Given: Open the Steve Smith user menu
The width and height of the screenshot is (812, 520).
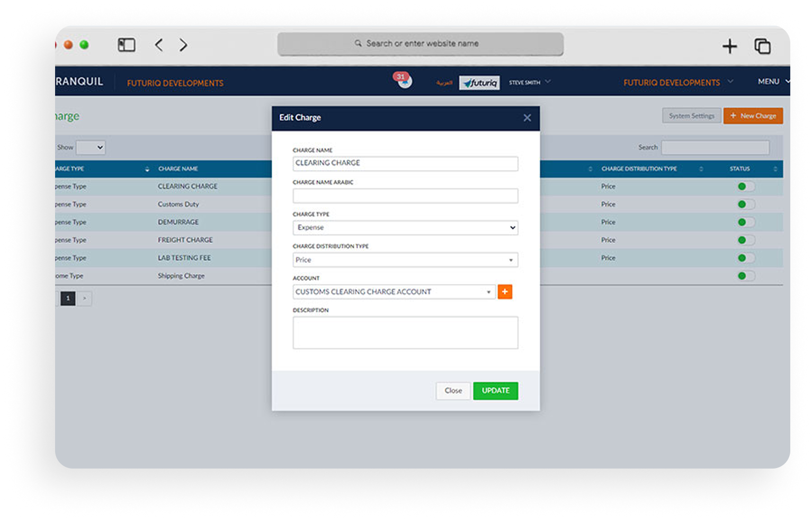Looking at the screenshot, I should point(529,82).
